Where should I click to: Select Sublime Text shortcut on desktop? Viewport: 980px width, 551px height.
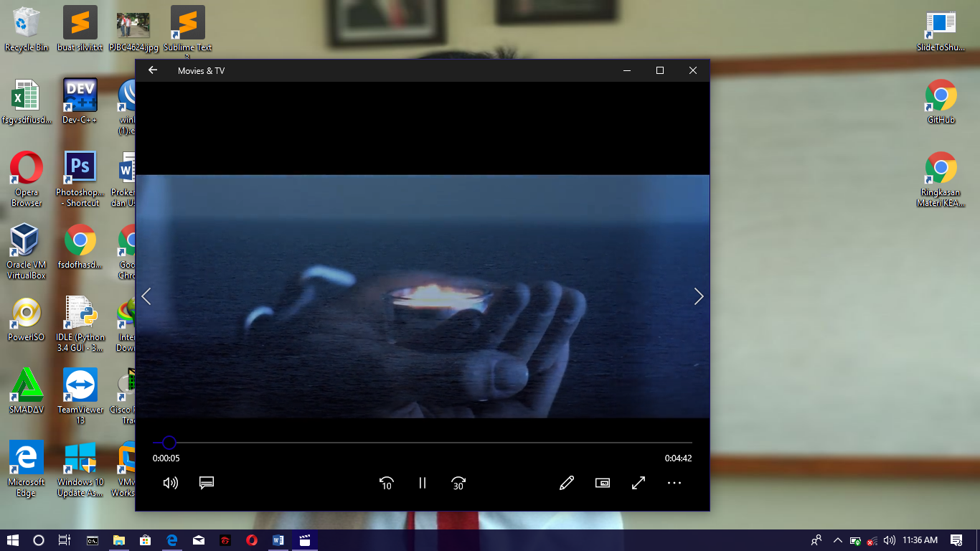pos(188,32)
